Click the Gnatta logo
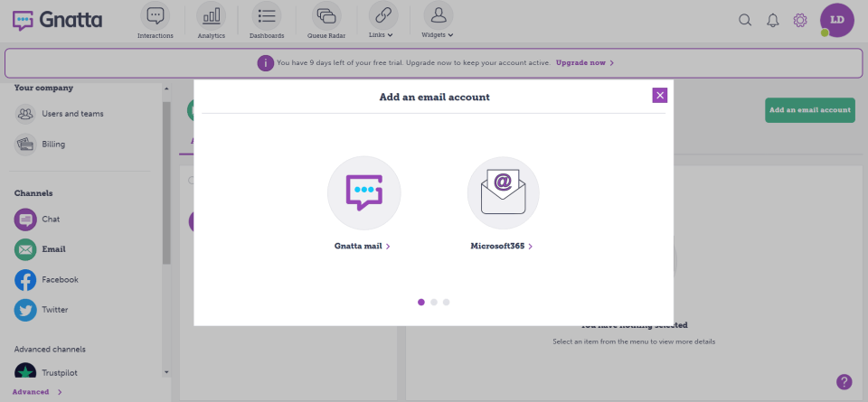 coord(58,21)
